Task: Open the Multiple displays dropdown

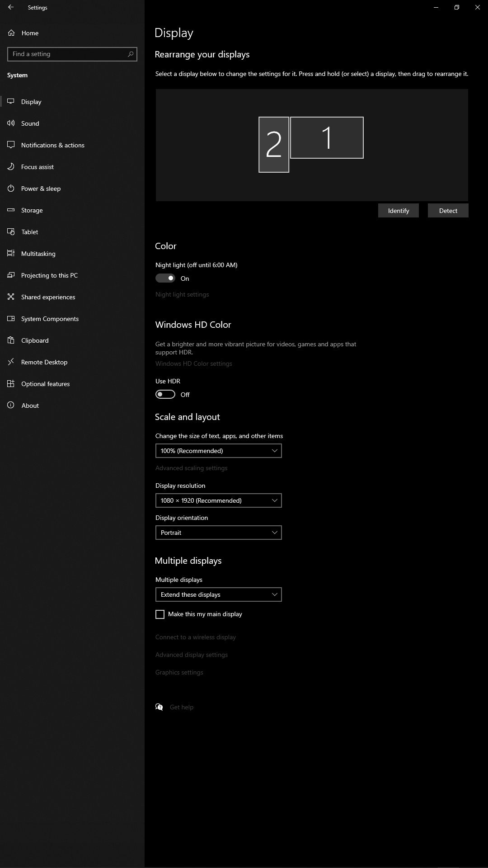Action: [x=219, y=594]
